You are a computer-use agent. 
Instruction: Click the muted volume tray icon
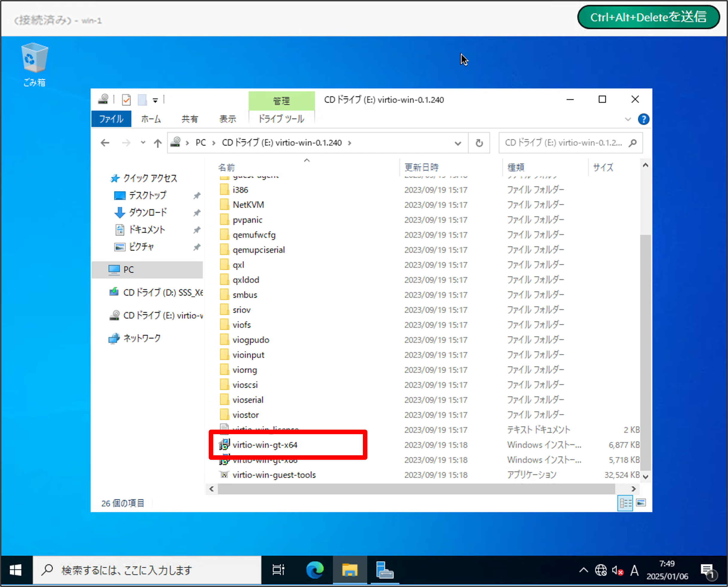[x=617, y=571]
